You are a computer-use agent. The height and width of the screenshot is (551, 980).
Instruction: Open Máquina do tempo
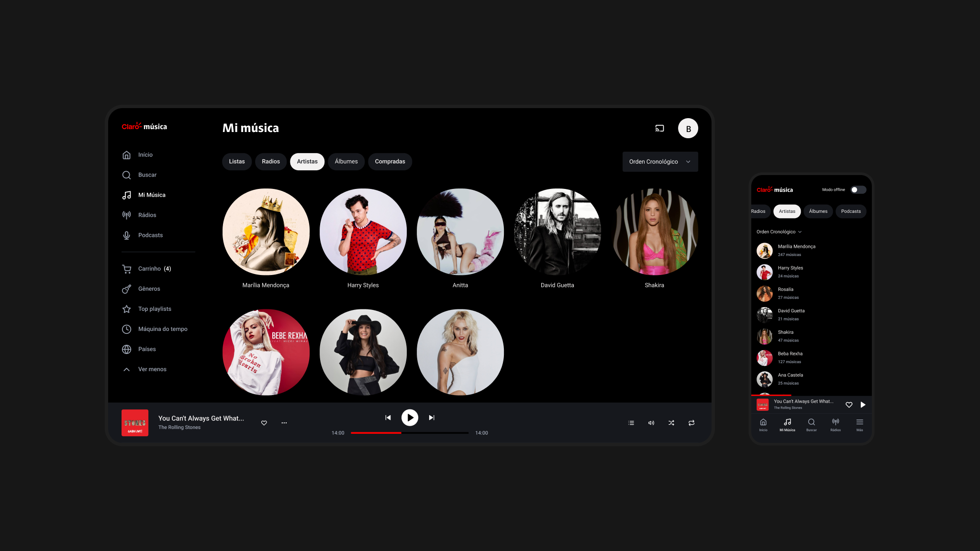(x=155, y=329)
